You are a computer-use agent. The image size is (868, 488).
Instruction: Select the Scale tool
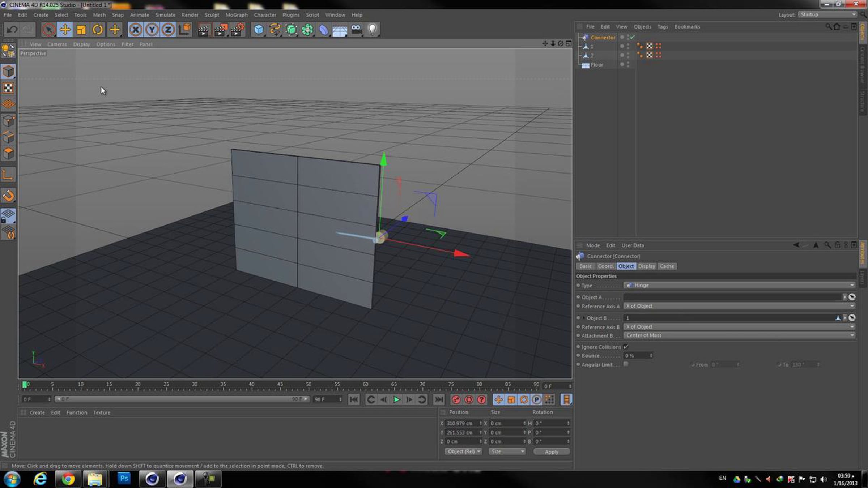point(81,30)
